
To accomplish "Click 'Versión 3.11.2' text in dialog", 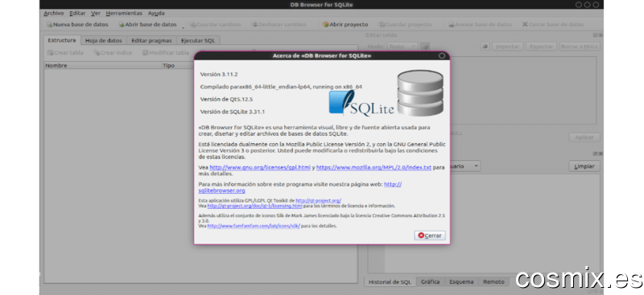I will tap(219, 74).
